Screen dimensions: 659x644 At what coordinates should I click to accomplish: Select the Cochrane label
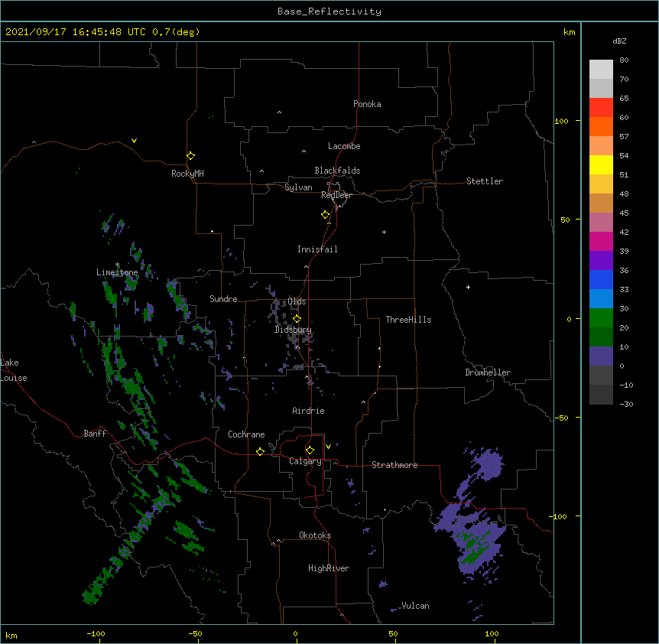(x=246, y=434)
